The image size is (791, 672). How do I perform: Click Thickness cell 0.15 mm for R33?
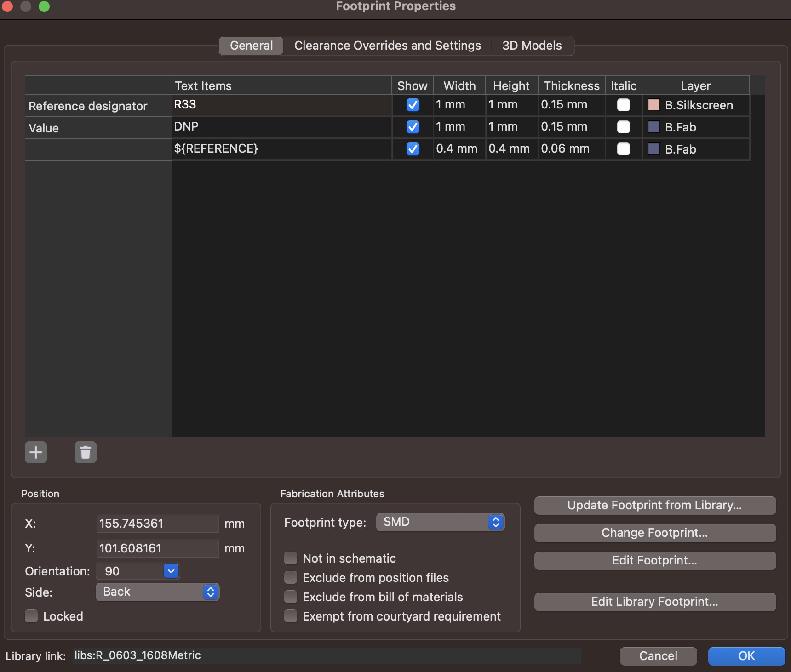tap(572, 105)
